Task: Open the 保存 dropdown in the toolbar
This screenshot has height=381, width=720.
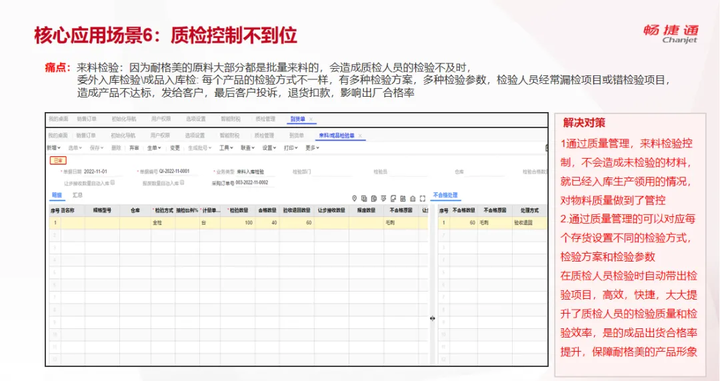Action: (x=97, y=148)
